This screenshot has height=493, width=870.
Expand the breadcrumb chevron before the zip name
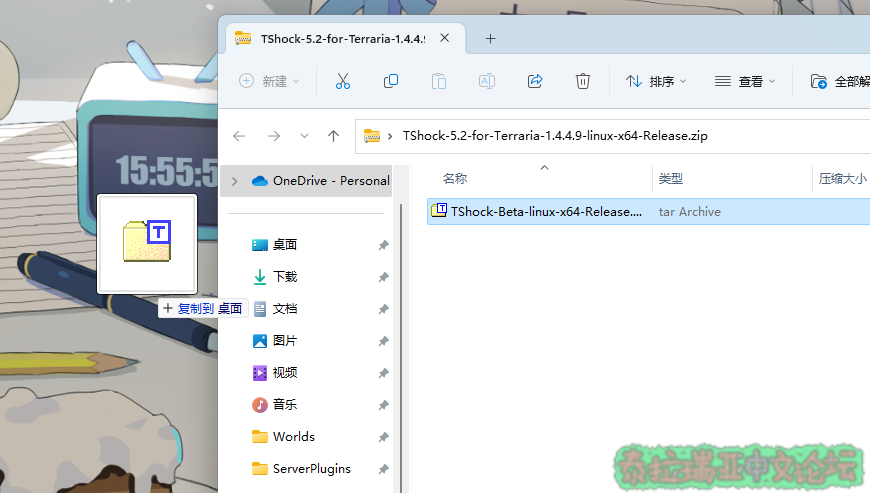point(390,136)
